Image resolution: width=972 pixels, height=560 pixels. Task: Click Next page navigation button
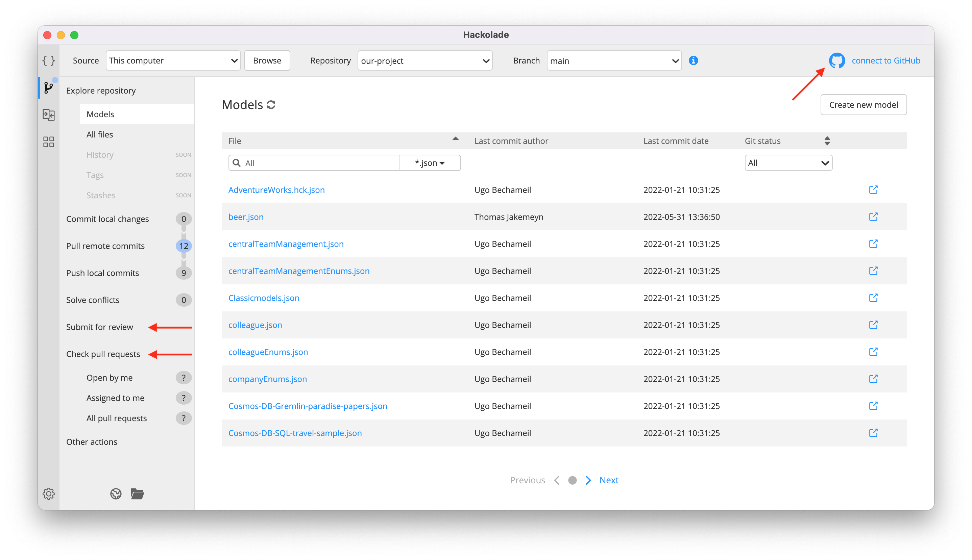click(x=608, y=480)
